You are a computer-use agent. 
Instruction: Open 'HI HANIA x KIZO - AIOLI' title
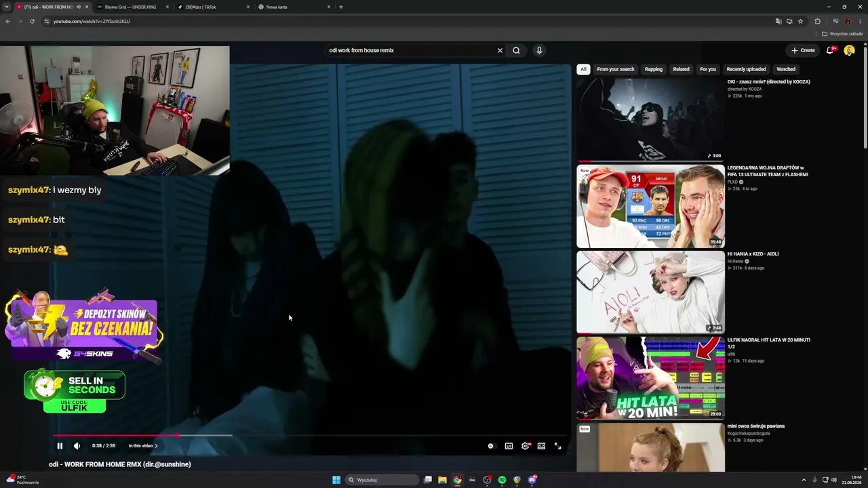click(x=753, y=254)
